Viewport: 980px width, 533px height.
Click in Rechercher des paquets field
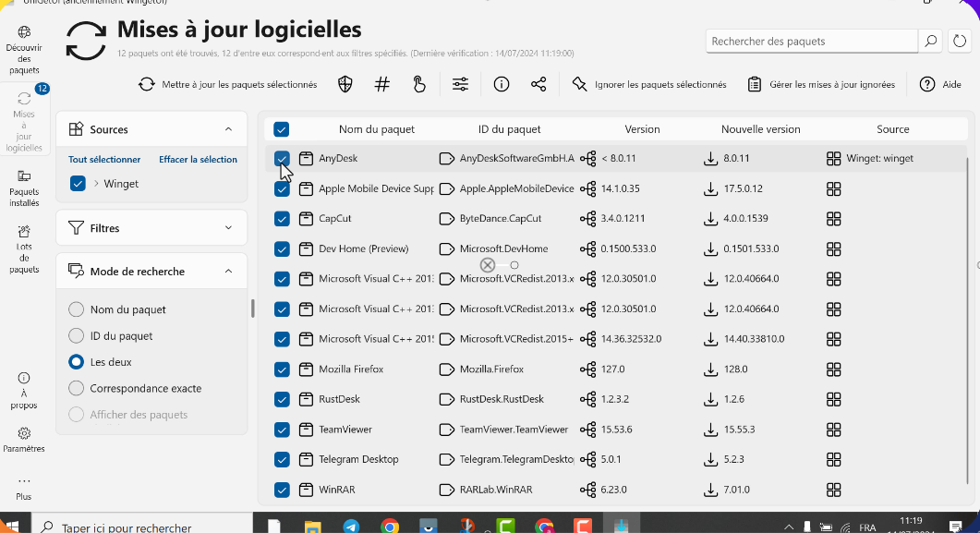pyautogui.click(x=812, y=42)
